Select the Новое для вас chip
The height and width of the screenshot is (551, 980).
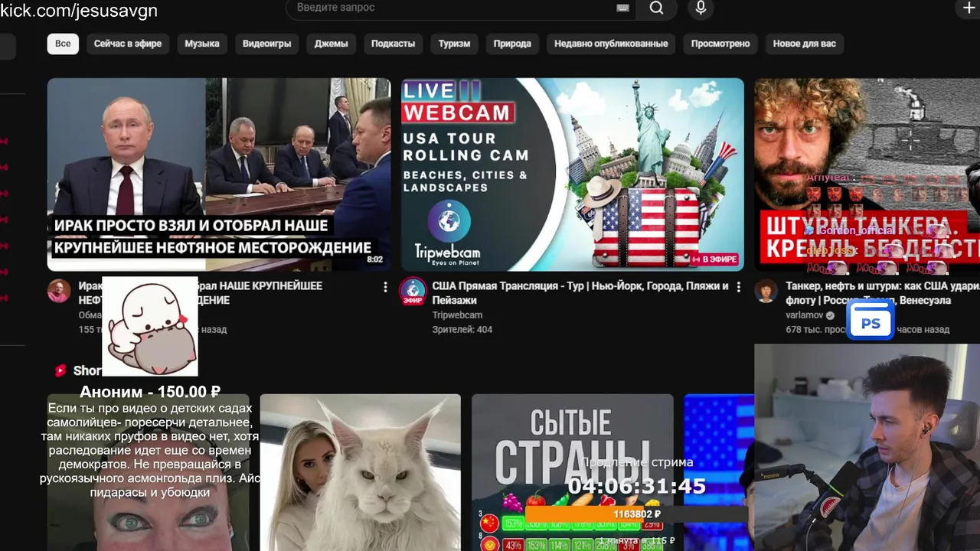805,44
